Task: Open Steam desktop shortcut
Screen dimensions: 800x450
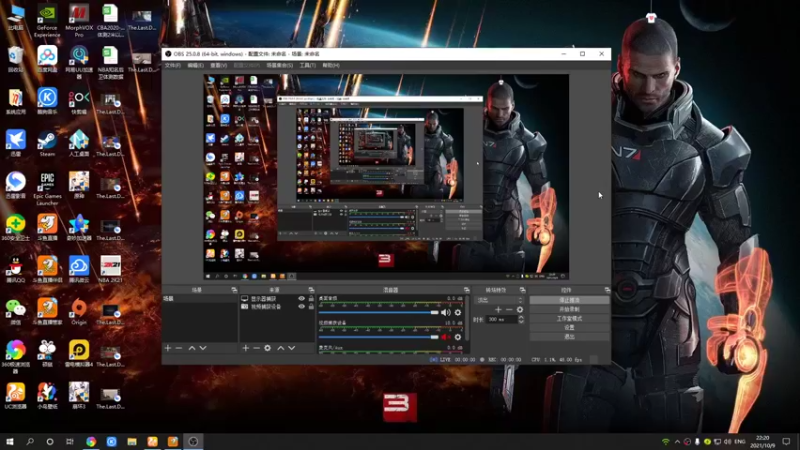Action: (47, 144)
